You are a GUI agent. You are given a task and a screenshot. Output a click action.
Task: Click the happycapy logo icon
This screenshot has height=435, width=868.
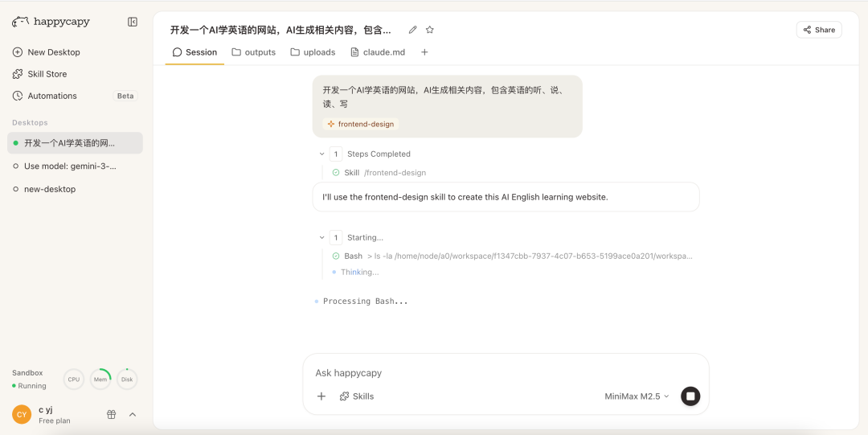tap(20, 22)
